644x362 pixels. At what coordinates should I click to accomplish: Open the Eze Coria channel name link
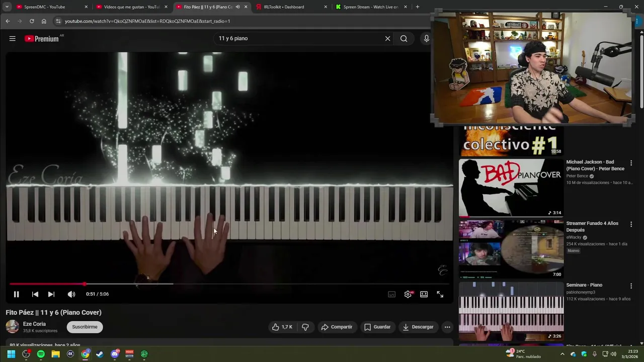point(34,324)
